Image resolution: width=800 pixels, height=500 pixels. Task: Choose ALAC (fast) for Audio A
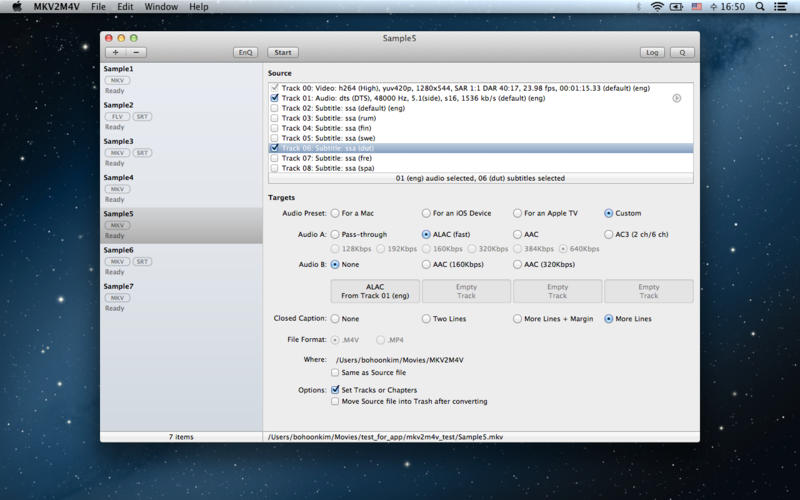(x=427, y=234)
